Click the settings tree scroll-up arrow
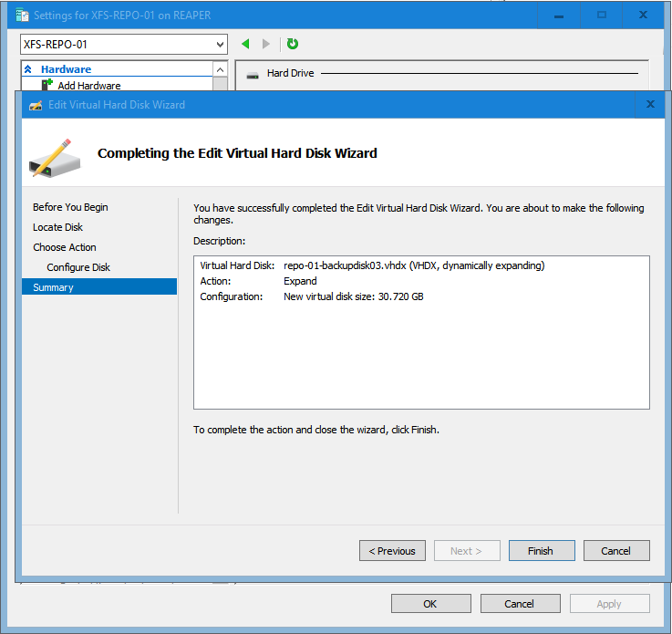The width and height of the screenshot is (672, 634). 220,69
